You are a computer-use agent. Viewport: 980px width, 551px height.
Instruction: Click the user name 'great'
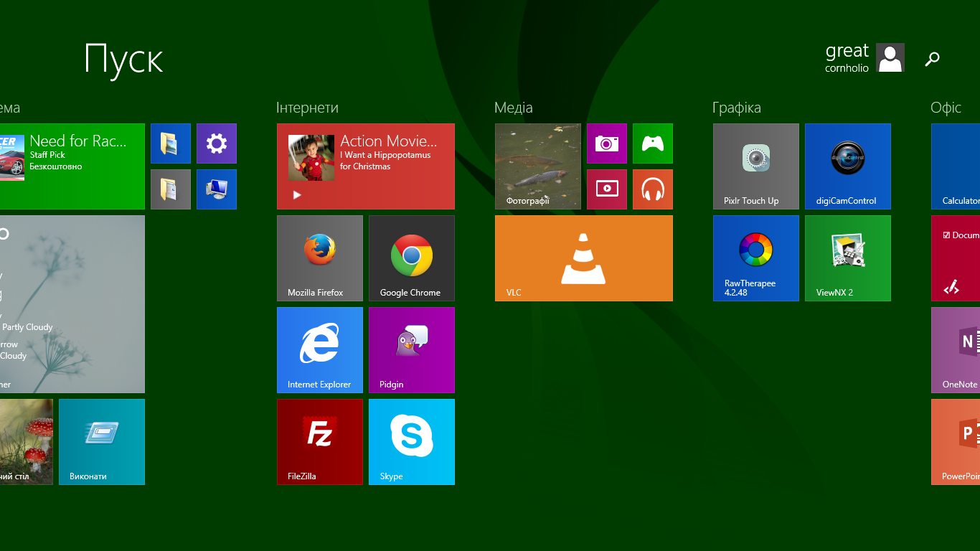click(x=847, y=51)
